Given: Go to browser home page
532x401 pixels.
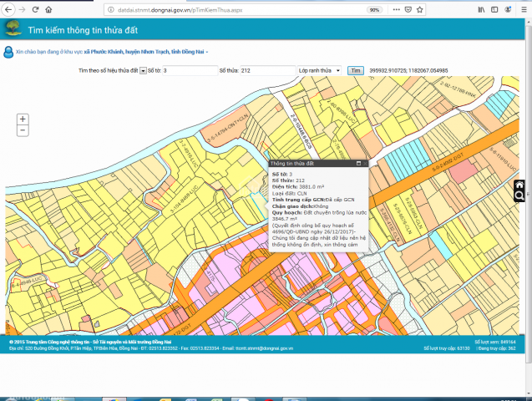Looking at the screenshot, I should point(48,9).
